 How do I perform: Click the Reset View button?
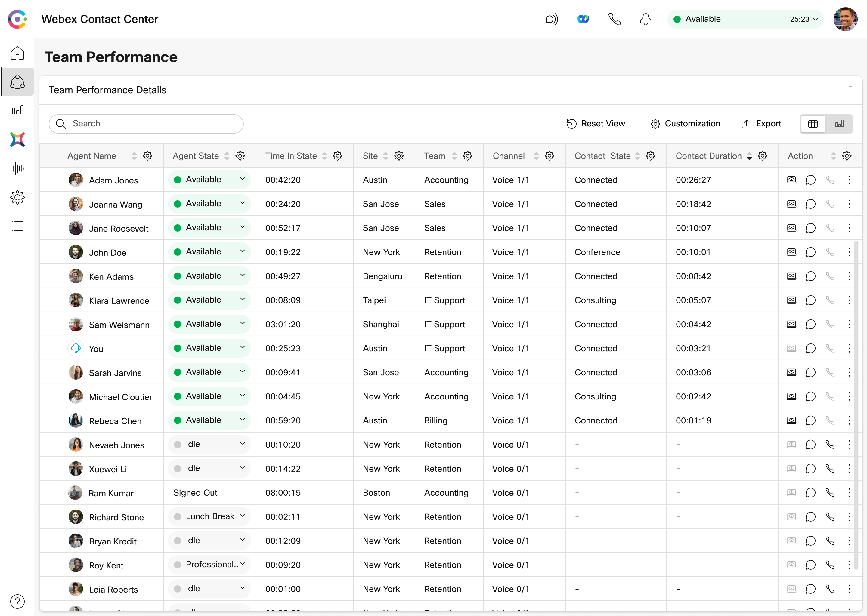[x=596, y=123]
